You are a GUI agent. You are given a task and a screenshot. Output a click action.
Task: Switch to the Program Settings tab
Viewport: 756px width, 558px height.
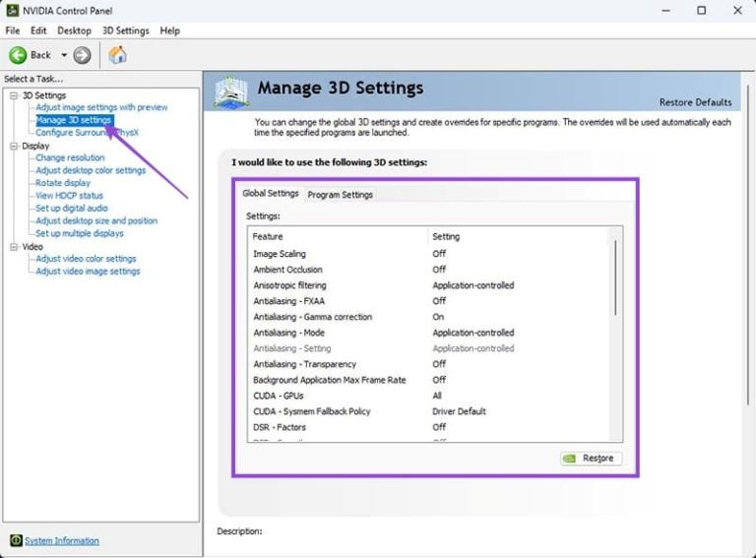tap(340, 195)
